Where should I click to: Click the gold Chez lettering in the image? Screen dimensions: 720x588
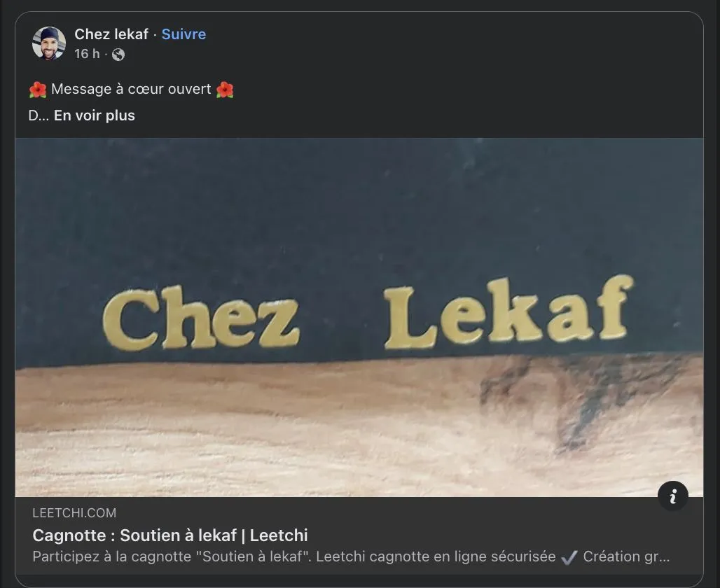tap(201, 318)
